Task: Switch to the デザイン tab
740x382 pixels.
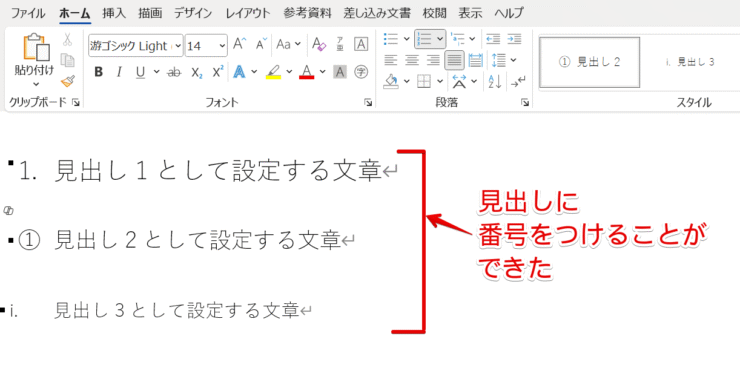Action: click(x=193, y=13)
